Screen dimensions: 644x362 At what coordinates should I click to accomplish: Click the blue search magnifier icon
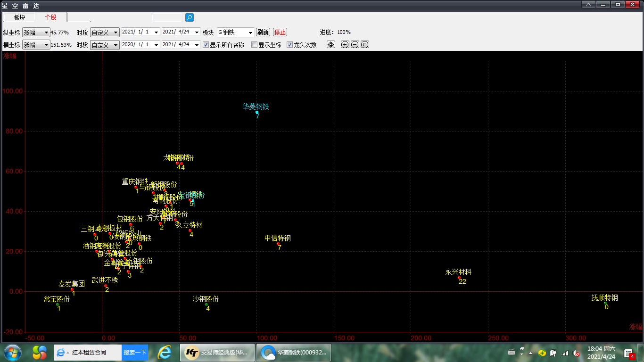click(x=190, y=17)
